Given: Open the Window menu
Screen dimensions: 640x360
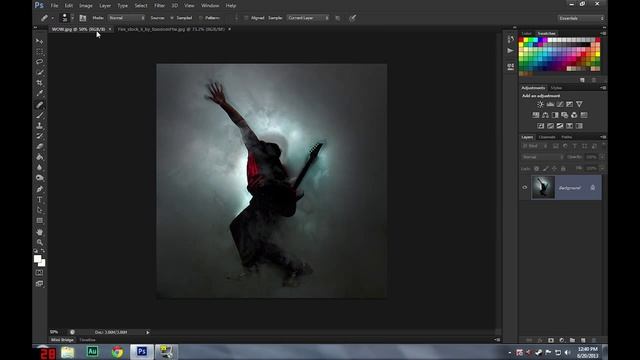Looking at the screenshot, I should (x=210, y=6).
